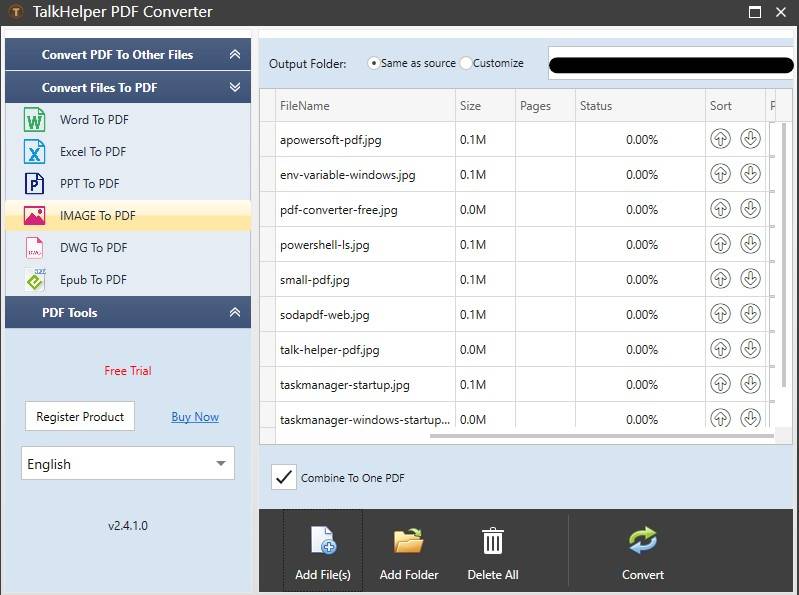Move env-variable-windows.jpg down

750,174
